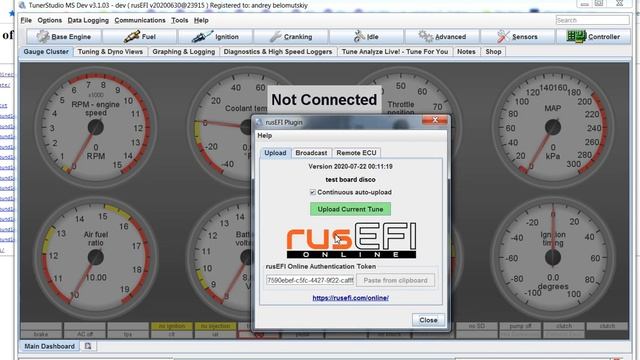Click the Ignition timing gauge
This screenshot has width=640, height=360.
click(x=553, y=257)
